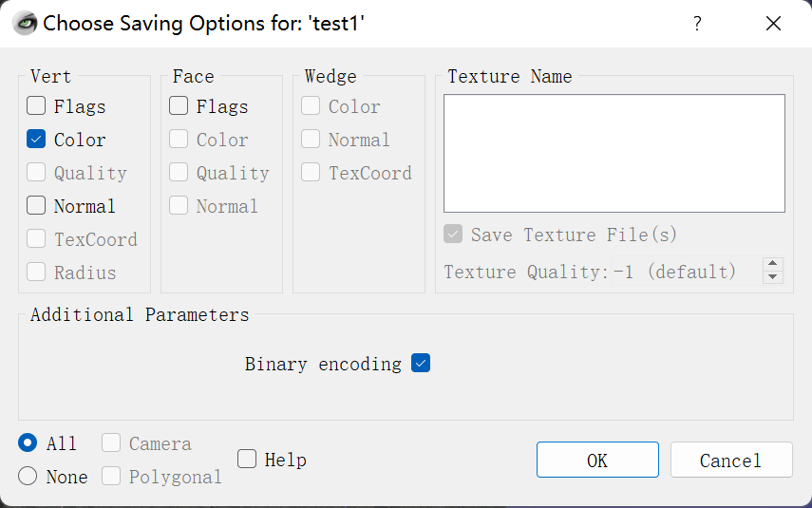
Task: Close the saving options dialog
Action: tap(773, 24)
